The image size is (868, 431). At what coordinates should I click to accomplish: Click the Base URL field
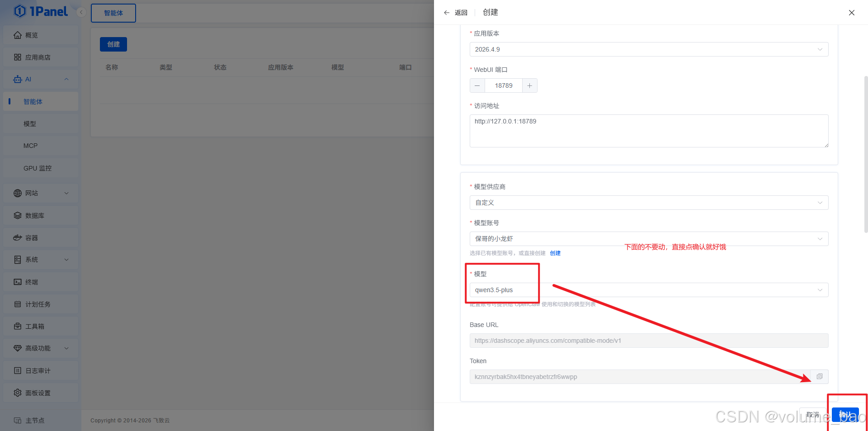pyautogui.click(x=649, y=341)
